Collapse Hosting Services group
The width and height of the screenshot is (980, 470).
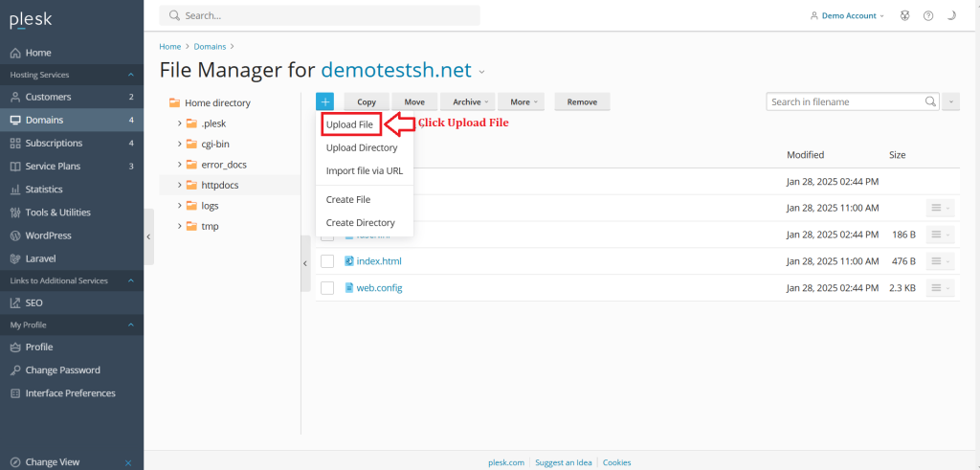tap(130, 75)
